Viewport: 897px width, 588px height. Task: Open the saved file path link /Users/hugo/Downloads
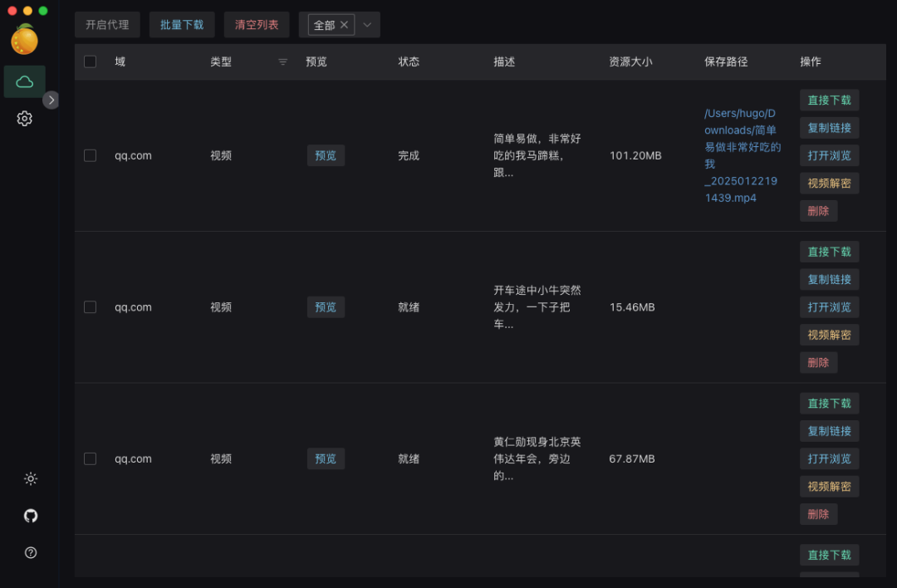click(743, 155)
